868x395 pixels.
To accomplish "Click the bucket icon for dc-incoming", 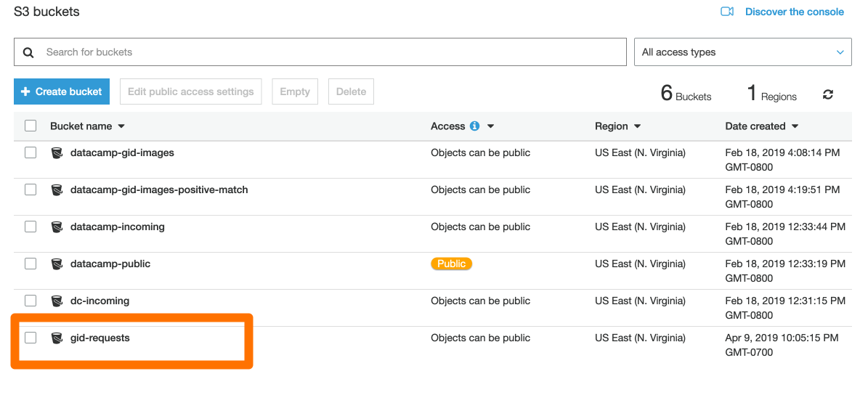I will pos(56,301).
